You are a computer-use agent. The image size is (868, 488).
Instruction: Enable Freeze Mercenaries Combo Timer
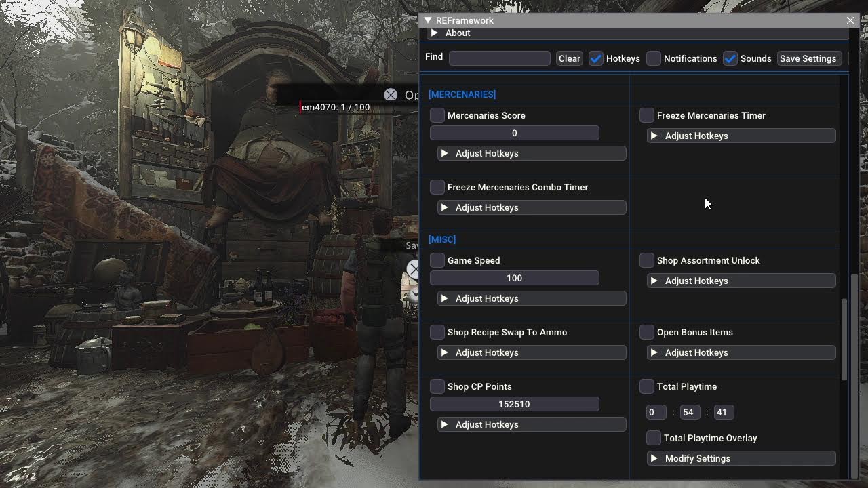437,187
